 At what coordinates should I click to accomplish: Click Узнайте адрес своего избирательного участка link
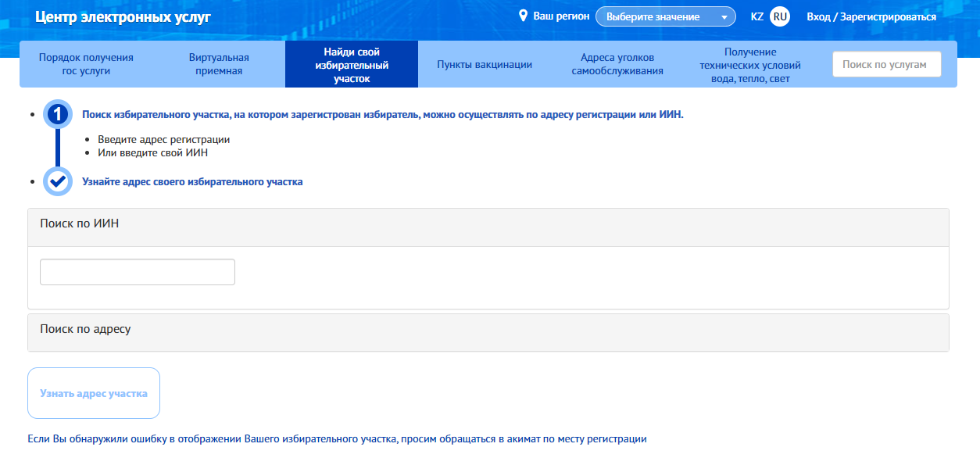click(x=192, y=181)
